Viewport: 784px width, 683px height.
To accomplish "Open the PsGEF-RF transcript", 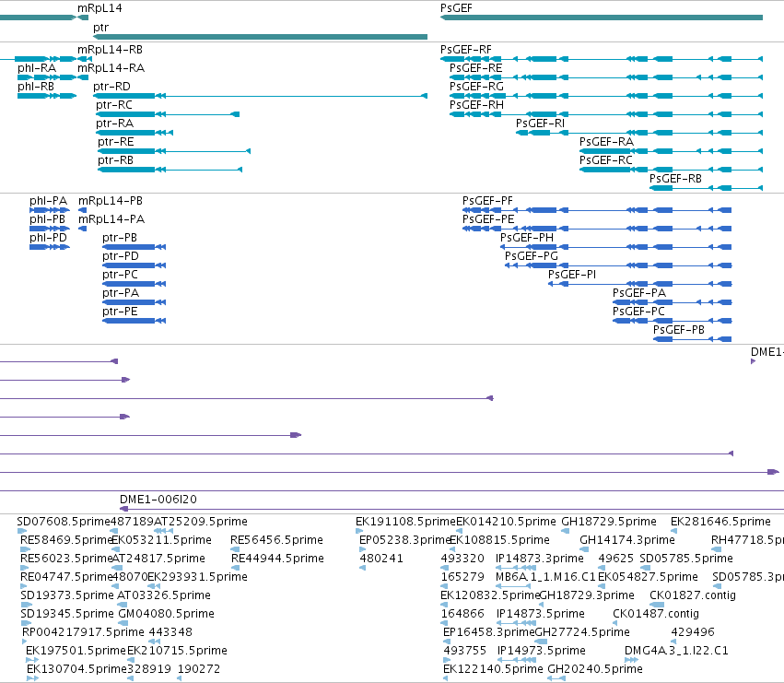I will pos(466,50).
